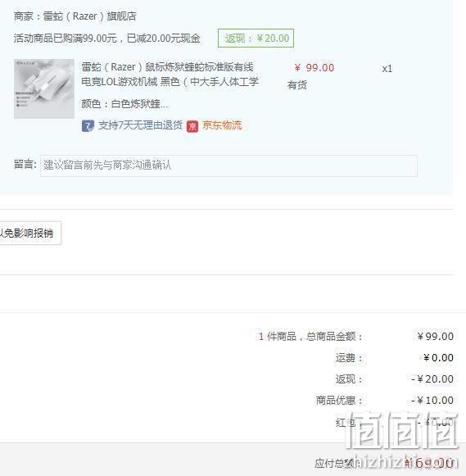
Task: Click the 有货 stock status
Action: [297, 85]
